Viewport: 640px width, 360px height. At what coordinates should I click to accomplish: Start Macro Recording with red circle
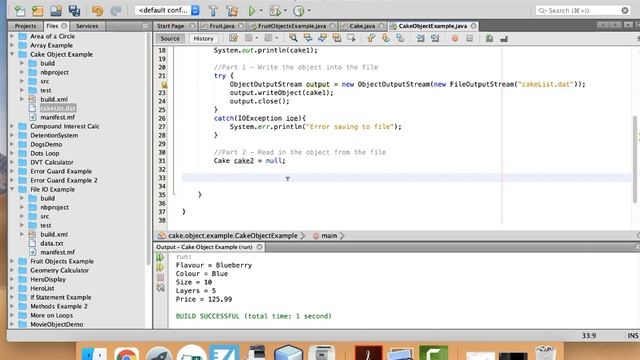455,38
